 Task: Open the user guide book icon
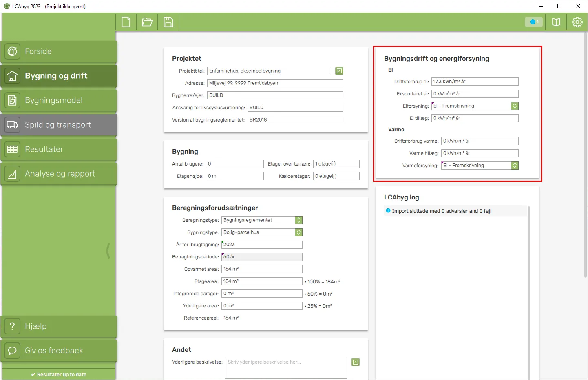point(556,22)
